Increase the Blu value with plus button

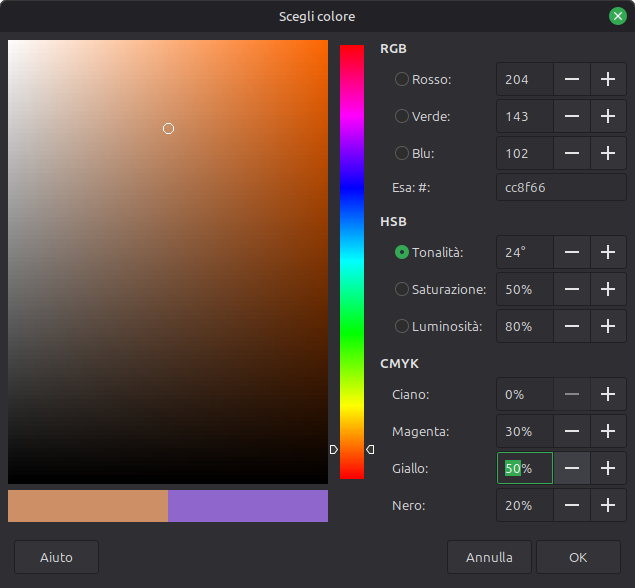607,153
